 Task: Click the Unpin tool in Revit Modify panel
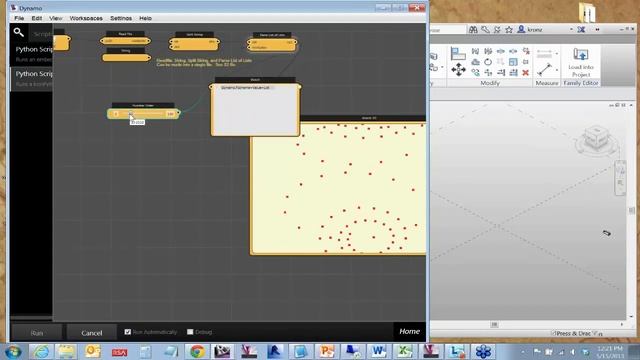pos(526,51)
